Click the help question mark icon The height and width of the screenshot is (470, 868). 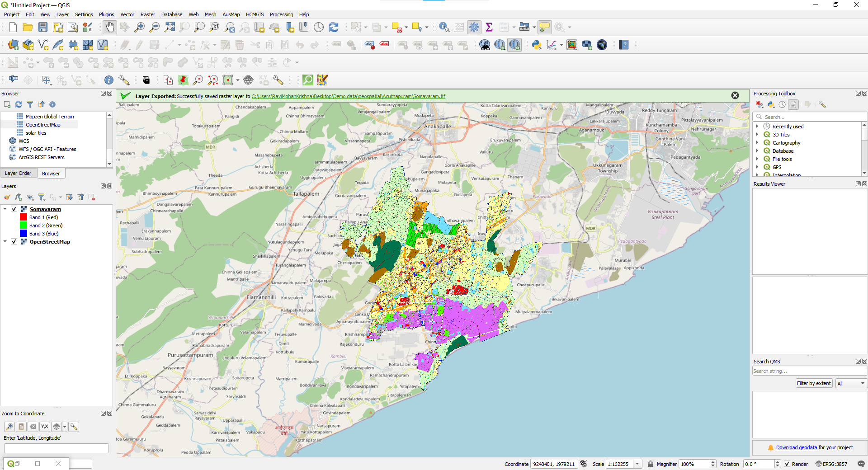[624, 45]
